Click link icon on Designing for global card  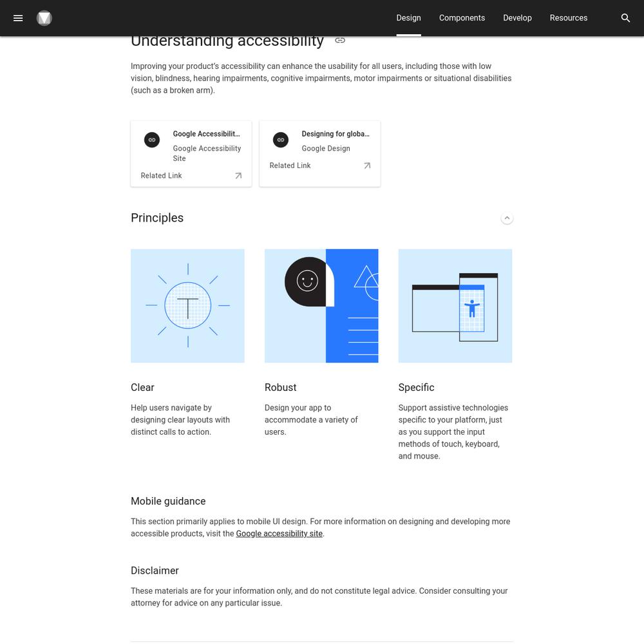click(281, 140)
